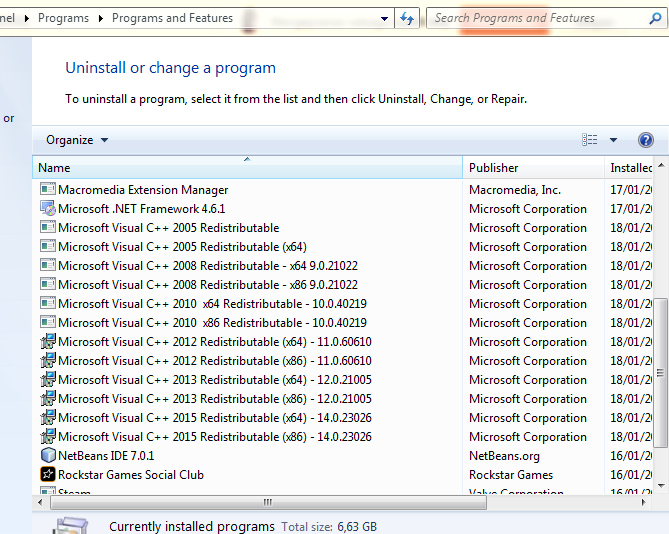Sort by the Publisher column header

pyautogui.click(x=533, y=167)
